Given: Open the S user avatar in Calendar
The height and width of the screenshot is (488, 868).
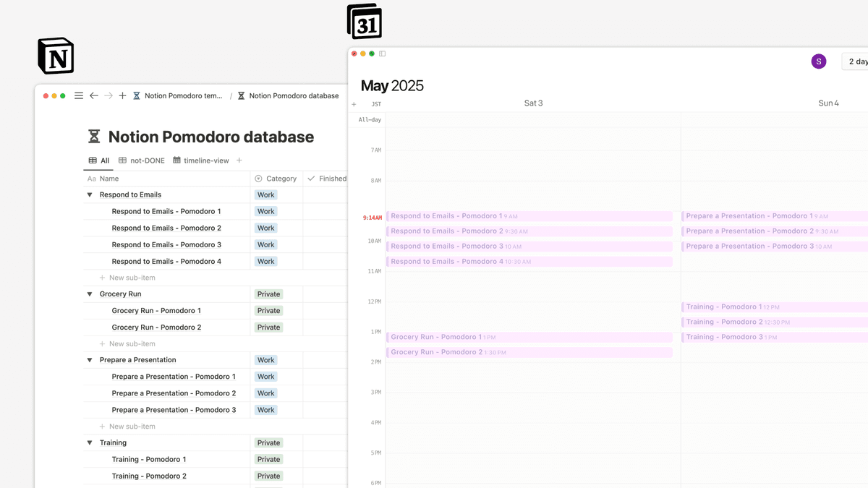Looking at the screenshot, I should pyautogui.click(x=819, y=61).
